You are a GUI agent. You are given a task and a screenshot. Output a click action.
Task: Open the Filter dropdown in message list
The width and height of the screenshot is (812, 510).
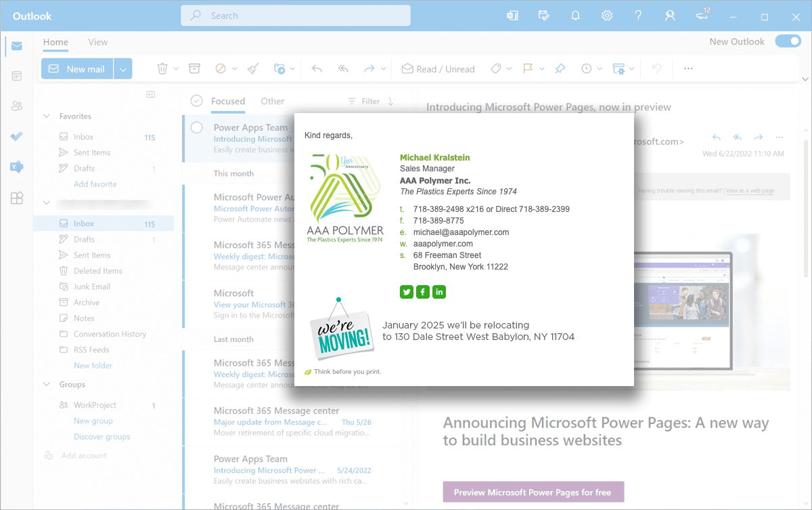pos(364,101)
